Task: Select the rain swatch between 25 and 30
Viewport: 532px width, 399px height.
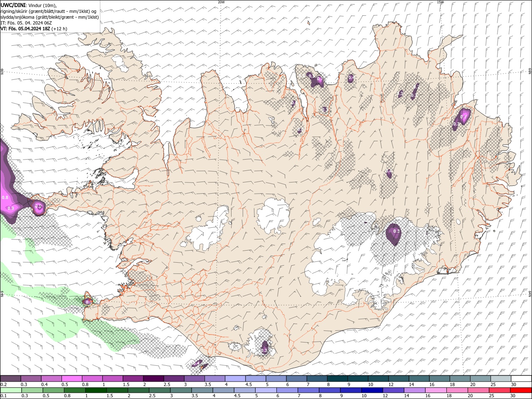Action: (499, 390)
